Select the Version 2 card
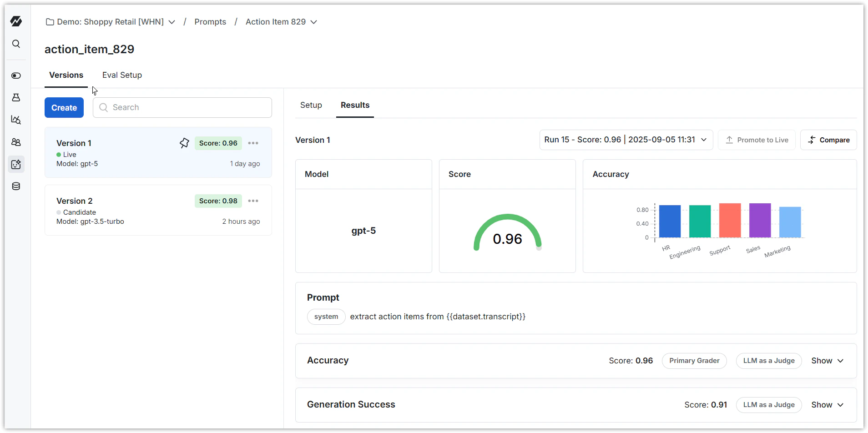Image resolution: width=868 pixels, height=433 pixels. 158,210
